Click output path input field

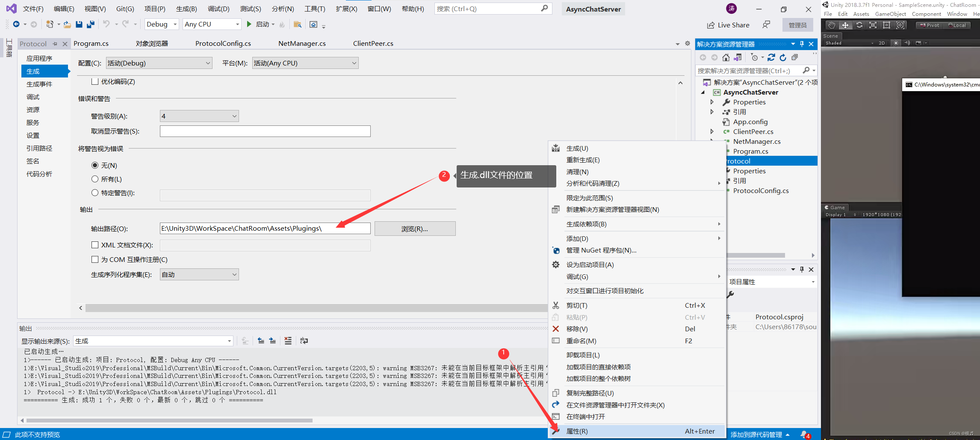tap(265, 228)
